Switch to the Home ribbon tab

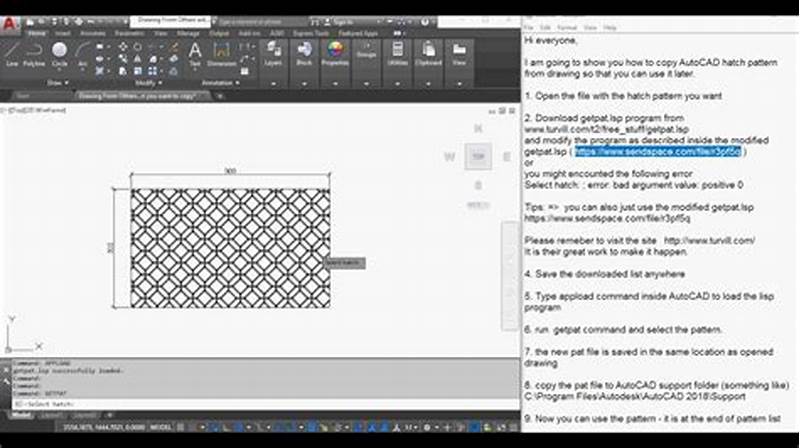pos(36,34)
